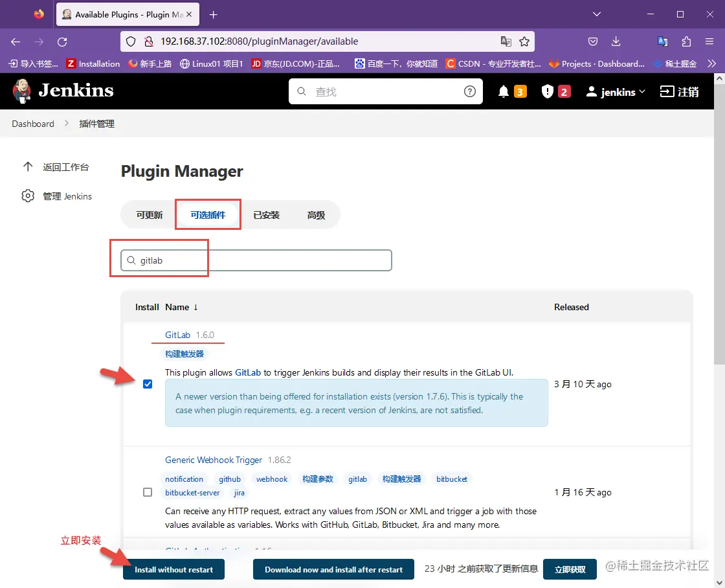The width and height of the screenshot is (725, 588).
Task: Click the 注销 logout link
Action: [x=679, y=91]
